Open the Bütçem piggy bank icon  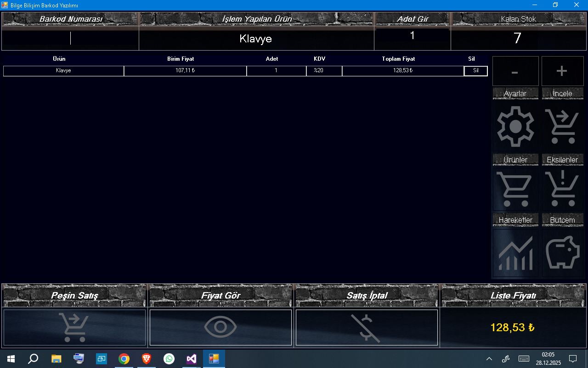click(562, 253)
